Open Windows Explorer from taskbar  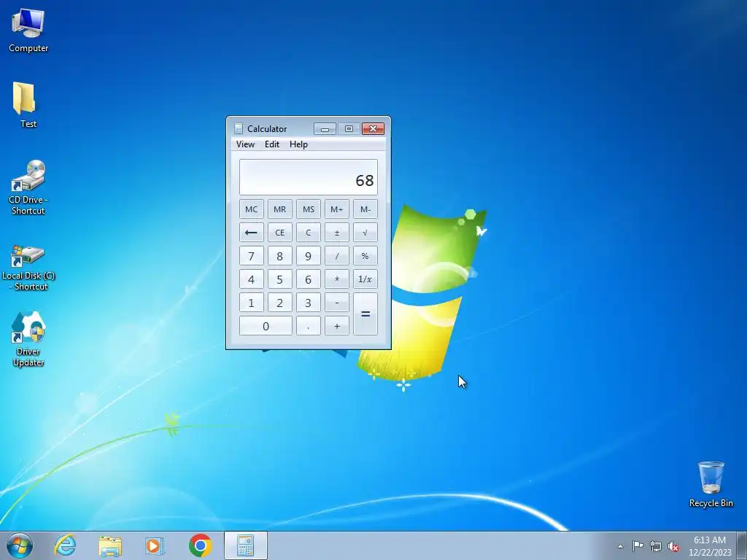tap(110, 545)
